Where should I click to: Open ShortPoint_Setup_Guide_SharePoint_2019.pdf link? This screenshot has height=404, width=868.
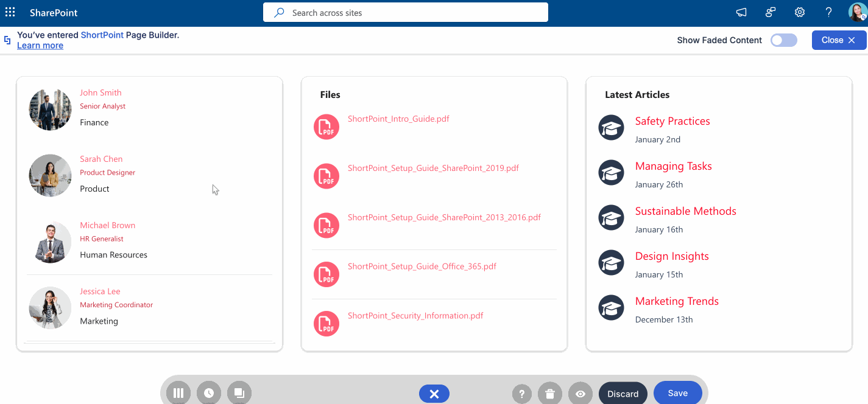(x=433, y=168)
